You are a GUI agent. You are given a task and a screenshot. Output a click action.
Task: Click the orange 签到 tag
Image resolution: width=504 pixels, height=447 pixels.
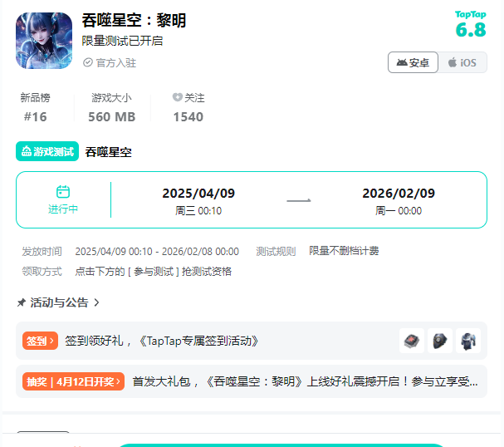pyautogui.click(x=40, y=341)
